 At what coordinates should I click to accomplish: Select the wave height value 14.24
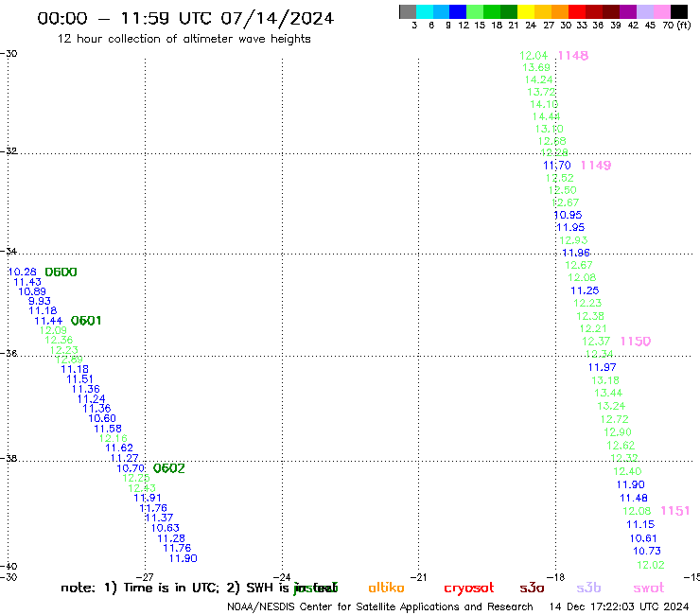[x=539, y=79]
